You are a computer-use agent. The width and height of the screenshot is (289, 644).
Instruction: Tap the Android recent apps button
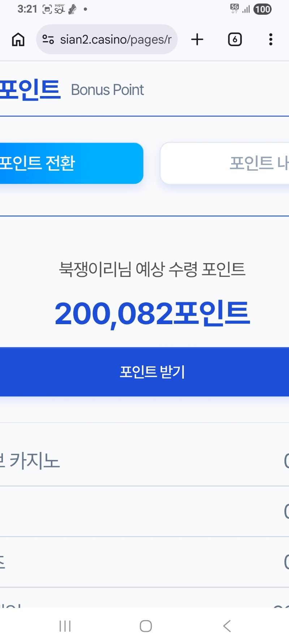(x=65, y=626)
